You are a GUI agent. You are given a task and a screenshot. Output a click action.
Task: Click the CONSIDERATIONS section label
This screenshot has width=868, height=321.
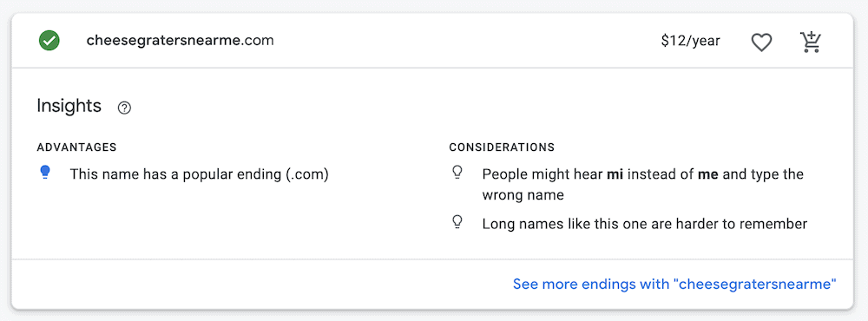point(502,147)
